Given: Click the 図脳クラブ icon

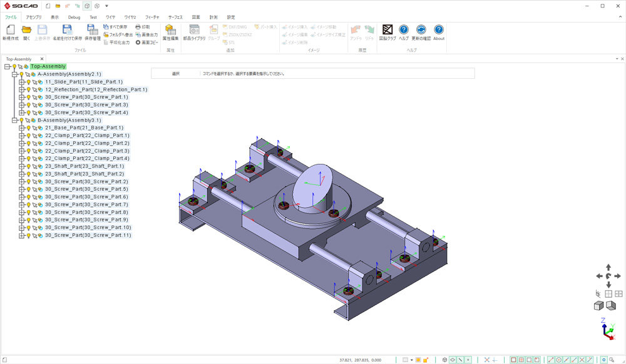Looking at the screenshot, I should [387, 30].
